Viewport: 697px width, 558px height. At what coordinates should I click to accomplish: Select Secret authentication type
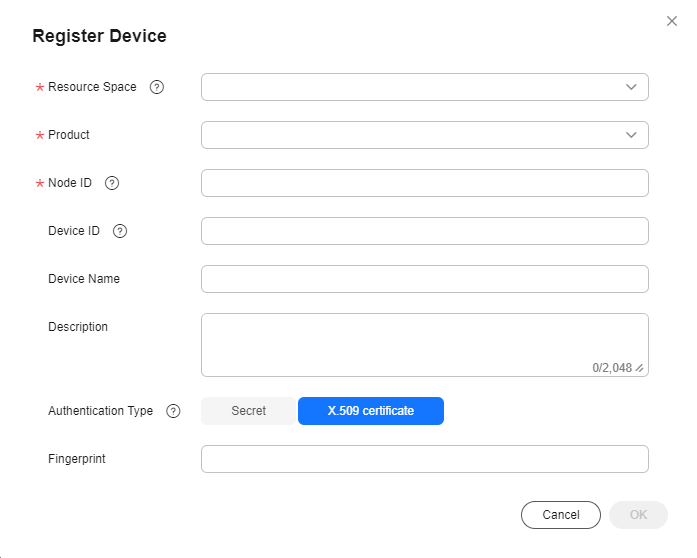pos(248,411)
